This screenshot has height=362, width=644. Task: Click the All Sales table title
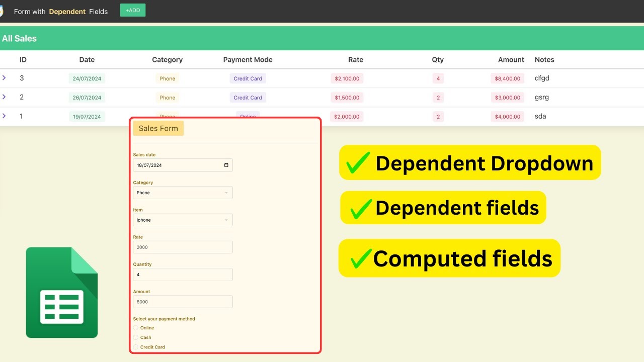(19, 38)
